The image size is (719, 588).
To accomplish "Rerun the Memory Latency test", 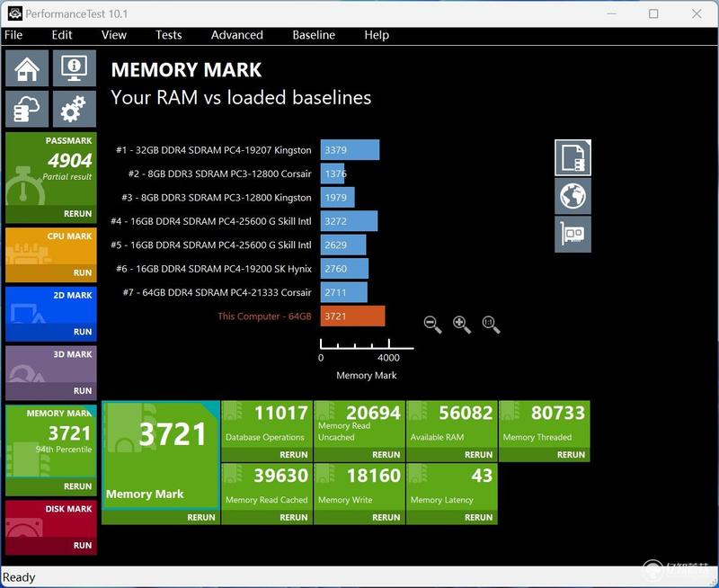I will point(452,517).
